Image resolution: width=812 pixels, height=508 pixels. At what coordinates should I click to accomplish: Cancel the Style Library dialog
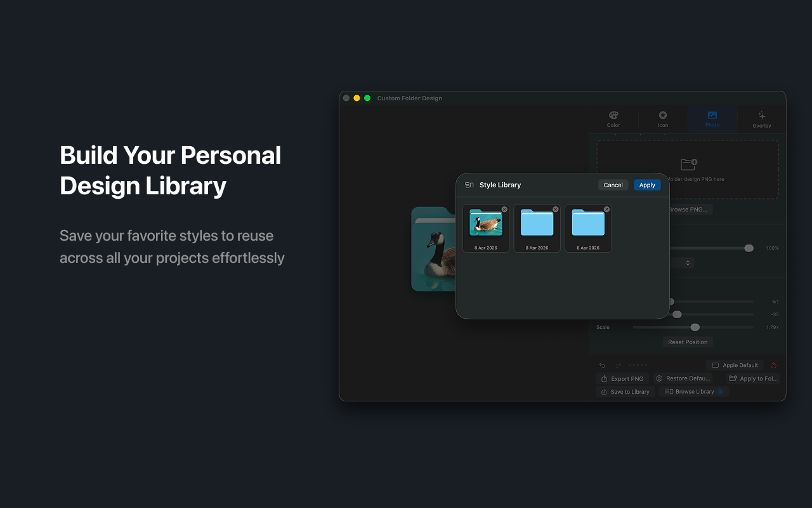(613, 185)
